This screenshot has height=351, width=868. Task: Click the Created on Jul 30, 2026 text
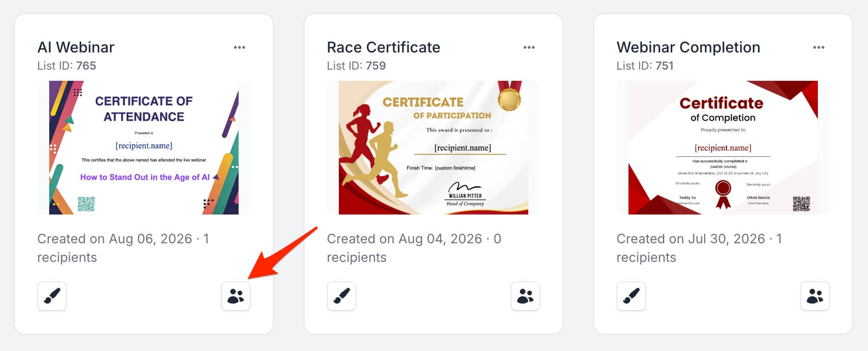point(691,239)
